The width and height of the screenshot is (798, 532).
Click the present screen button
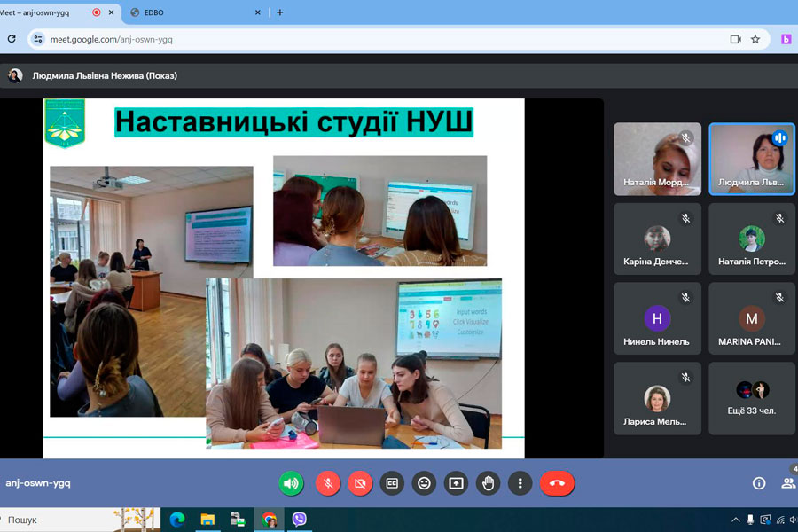pos(456,483)
